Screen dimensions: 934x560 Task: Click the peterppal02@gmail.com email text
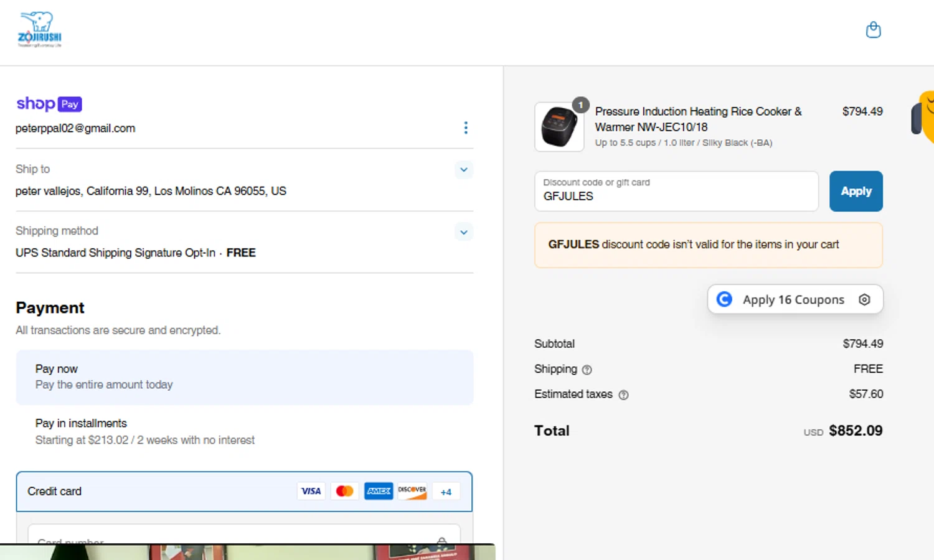pos(75,128)
